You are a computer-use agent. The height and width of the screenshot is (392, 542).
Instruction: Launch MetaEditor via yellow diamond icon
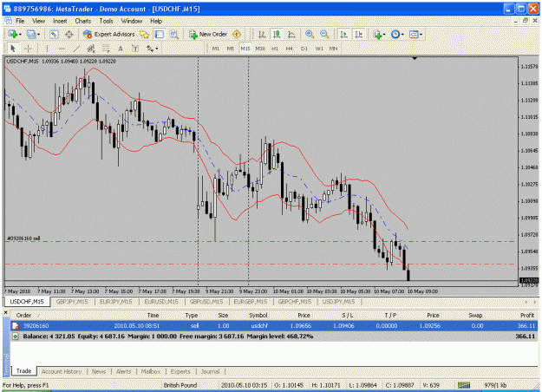click(237, 34)
